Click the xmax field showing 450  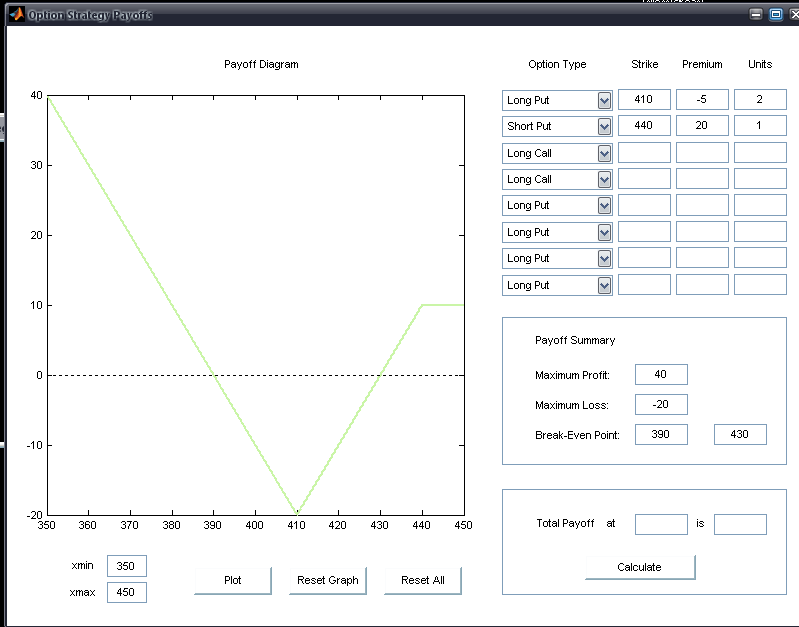[127, 592]
